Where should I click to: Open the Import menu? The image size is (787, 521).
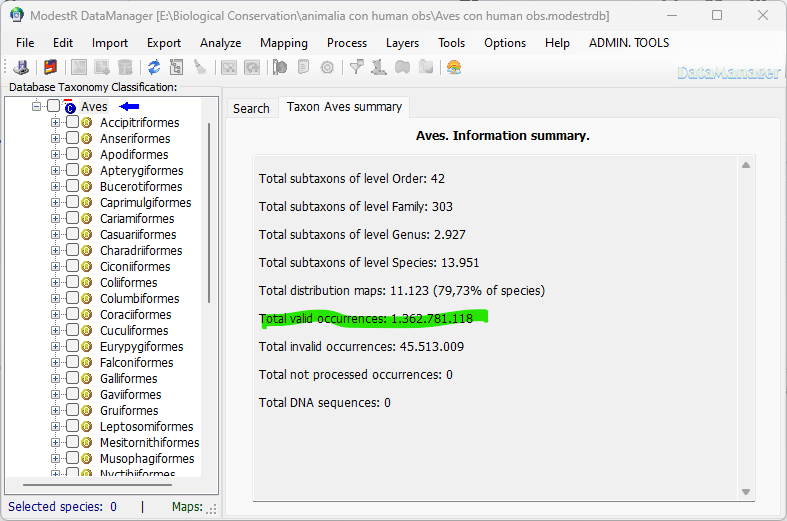tap(109, 43)
